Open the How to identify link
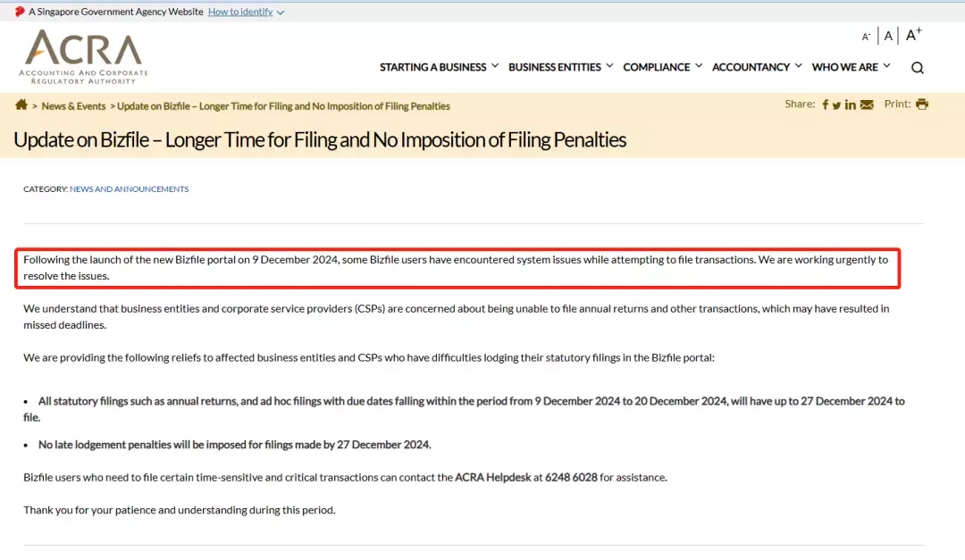Viewport: 965px width, 560px height. pos(240,12)
